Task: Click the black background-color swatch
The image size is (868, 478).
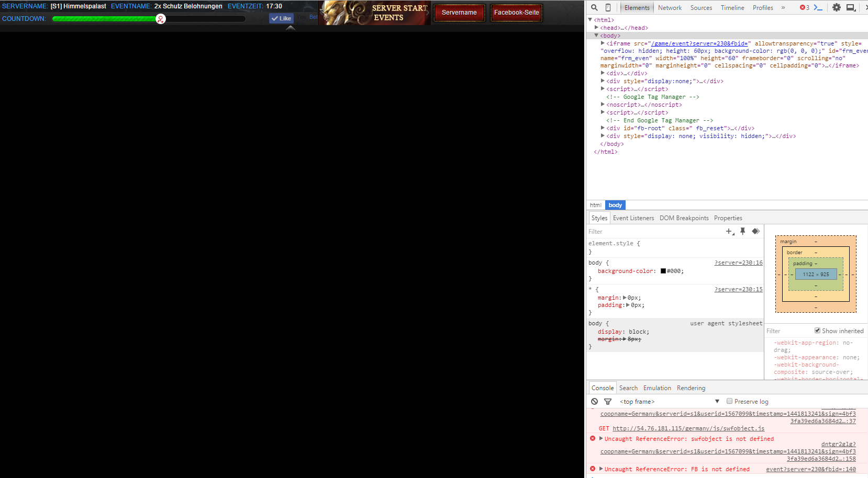Action: click(x=663, y=271)
